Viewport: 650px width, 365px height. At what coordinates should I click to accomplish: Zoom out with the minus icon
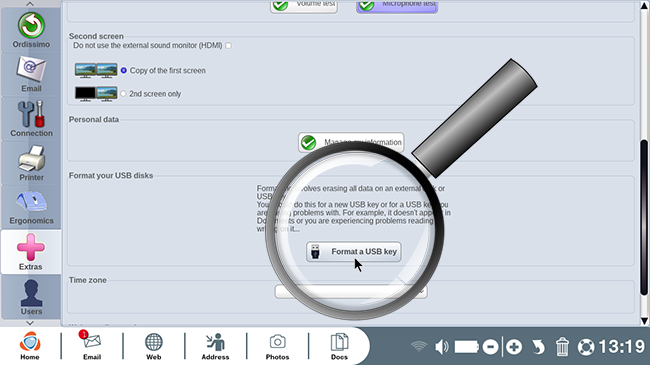pyautogui.click(x=490, y=347)
